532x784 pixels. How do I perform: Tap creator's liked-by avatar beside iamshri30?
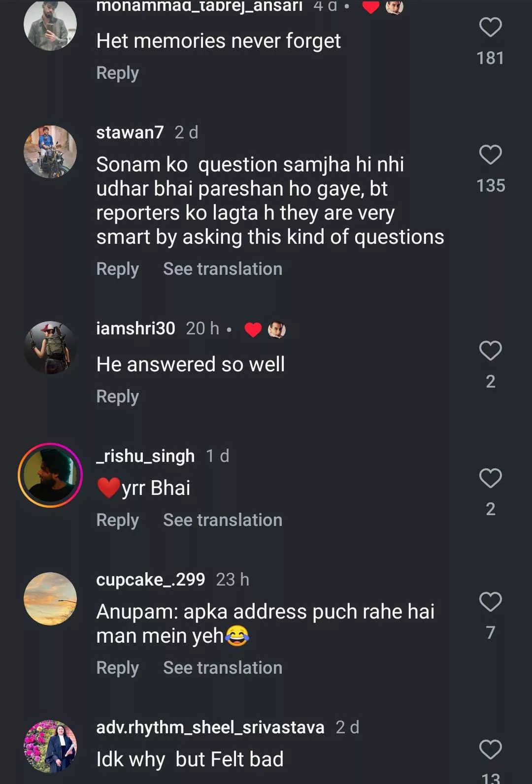tap(277, 329)
